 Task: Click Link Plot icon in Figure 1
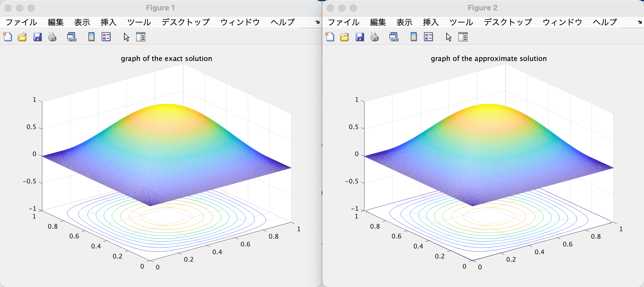pyautogui.click(x=72, y=37)
